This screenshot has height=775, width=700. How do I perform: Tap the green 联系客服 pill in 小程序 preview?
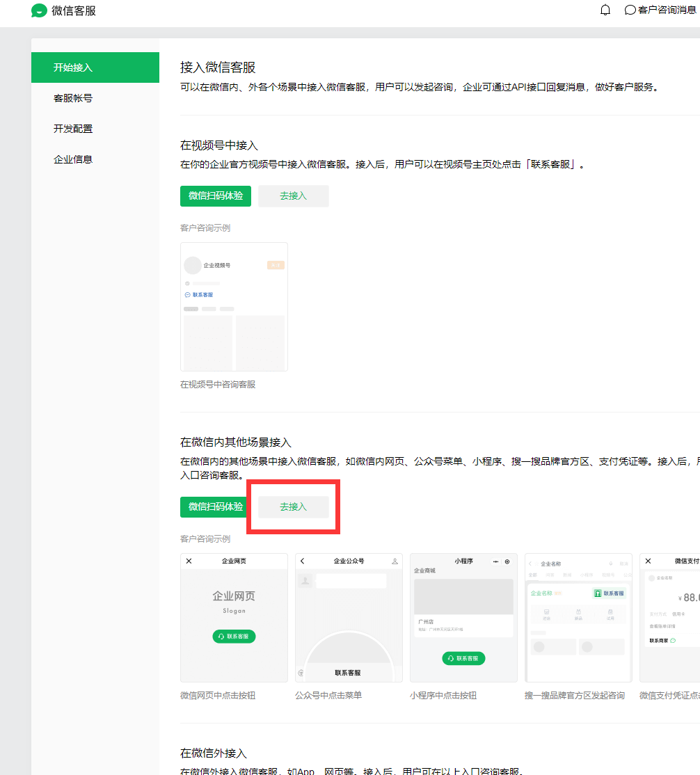[463, 658]
